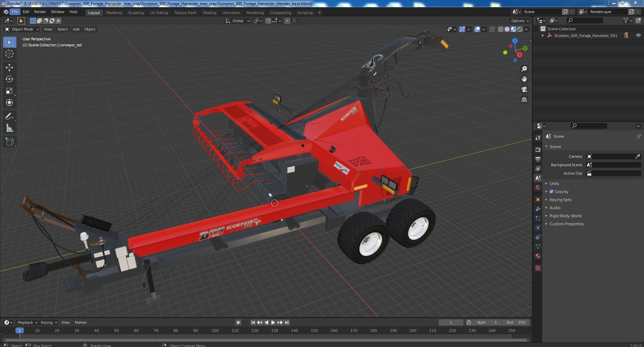Toggle camera view icon
The image size is (644, 347).
tap(524, 89)
